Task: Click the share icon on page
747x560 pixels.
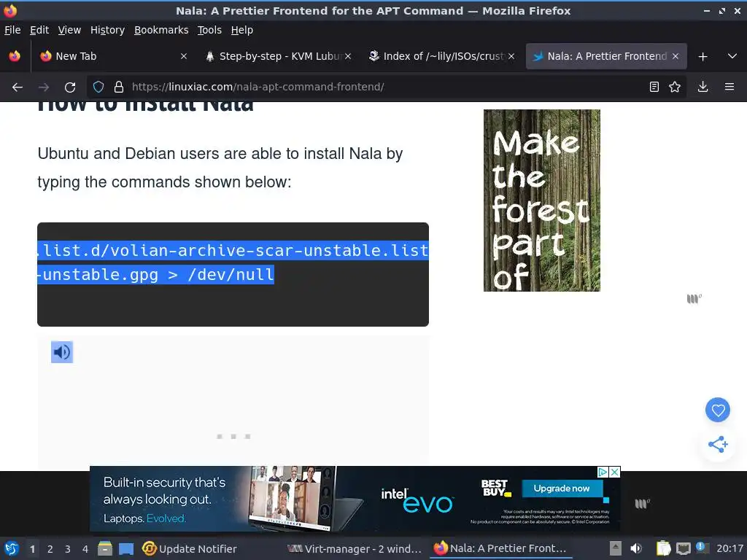Action: pyautogui.click(x=718, y=444)
